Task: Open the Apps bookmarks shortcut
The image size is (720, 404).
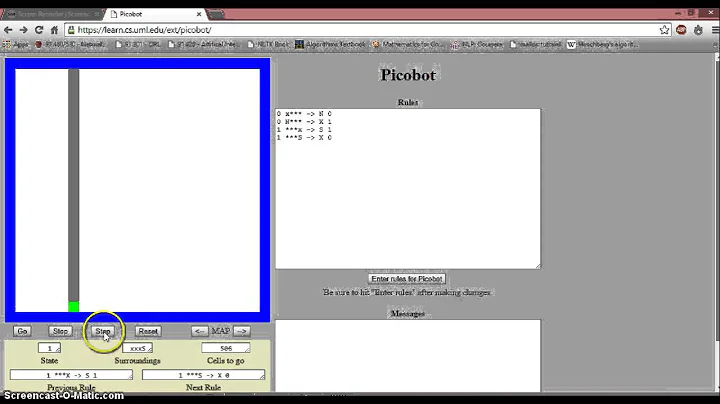Action: pos(16,45)
